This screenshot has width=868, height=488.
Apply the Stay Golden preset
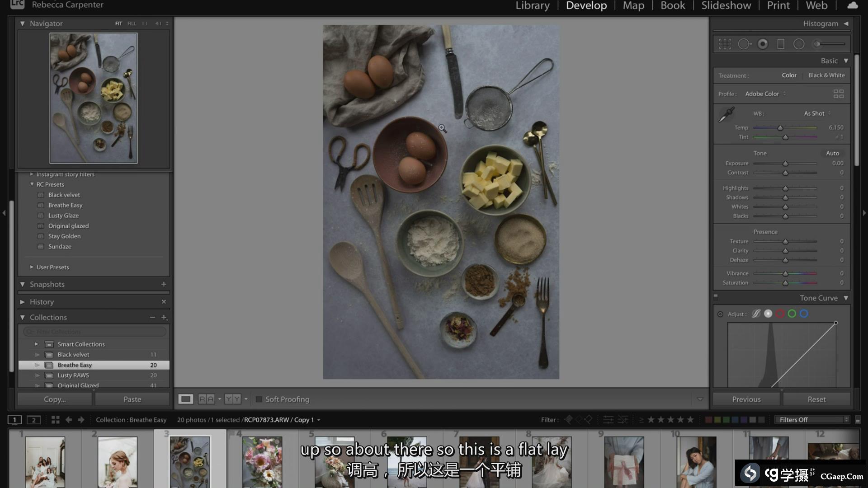coord(65,236)
